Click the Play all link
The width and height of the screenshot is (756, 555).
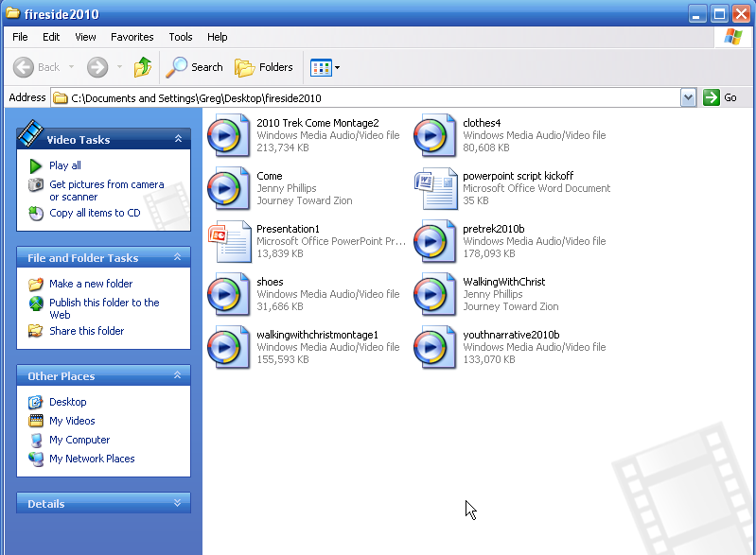[64, 165]
